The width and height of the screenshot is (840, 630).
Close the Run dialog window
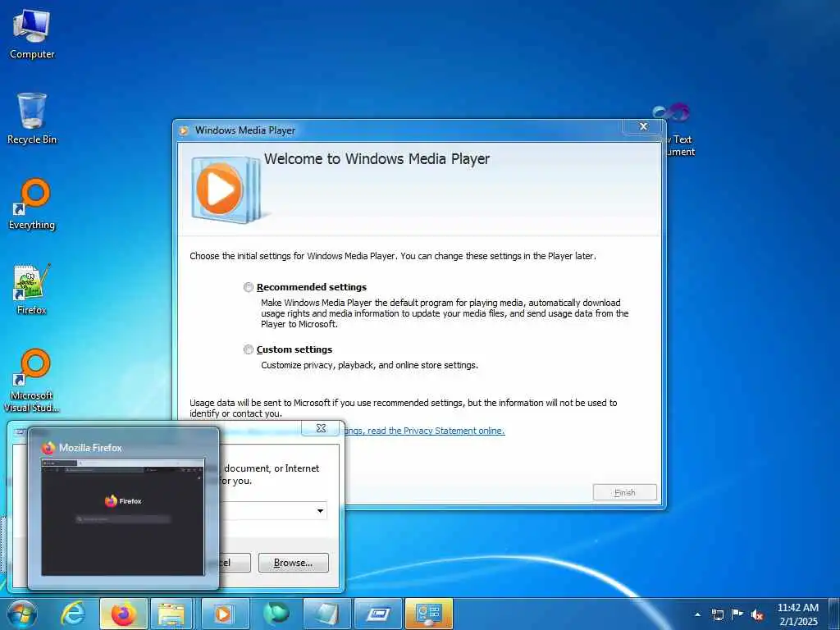321,428
